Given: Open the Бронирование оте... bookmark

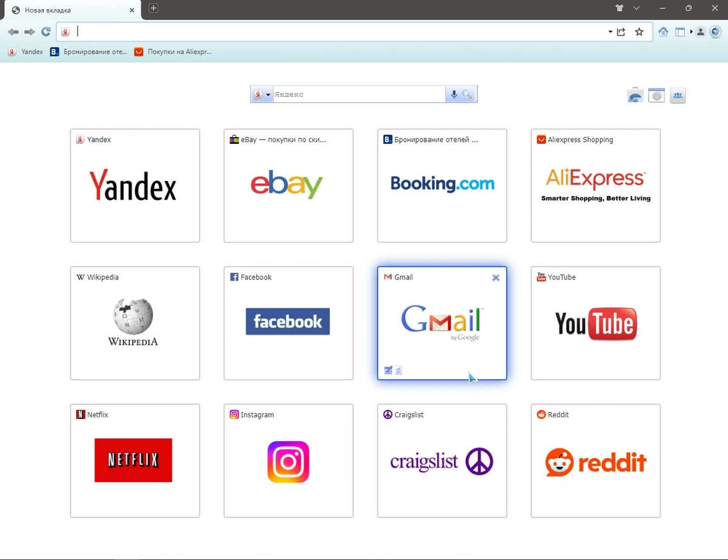Looking at the screenshot, I should click(x=89, y=52).
